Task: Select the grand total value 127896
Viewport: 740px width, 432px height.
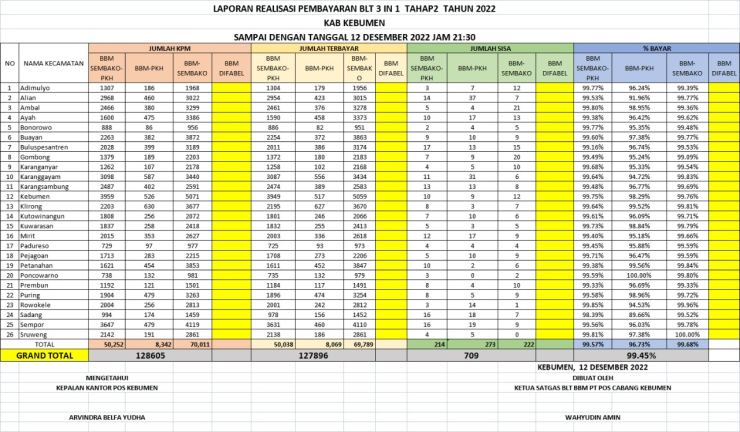Action: [313, 356]
